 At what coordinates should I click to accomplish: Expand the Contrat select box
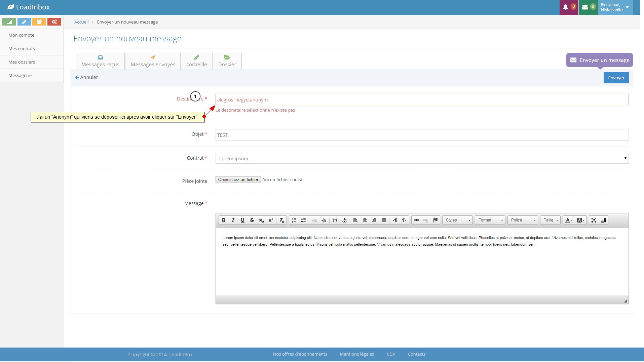pyautogui.click(x=422, y=158)
